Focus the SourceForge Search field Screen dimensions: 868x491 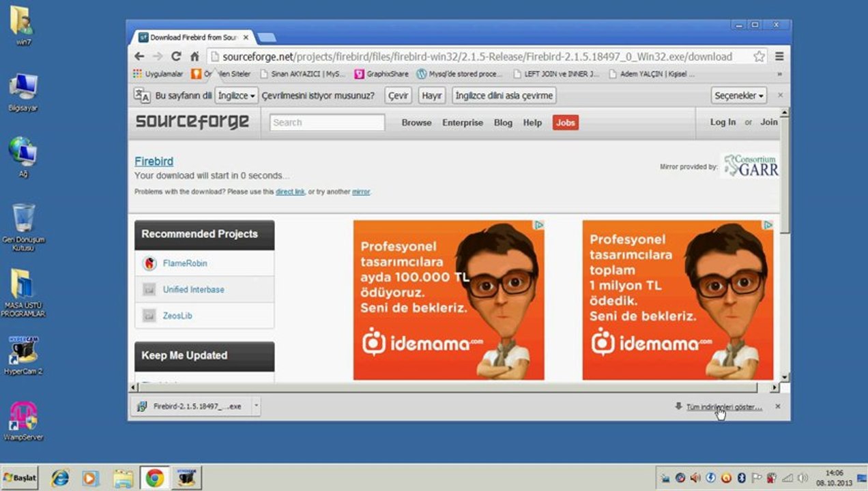[328, 123]
